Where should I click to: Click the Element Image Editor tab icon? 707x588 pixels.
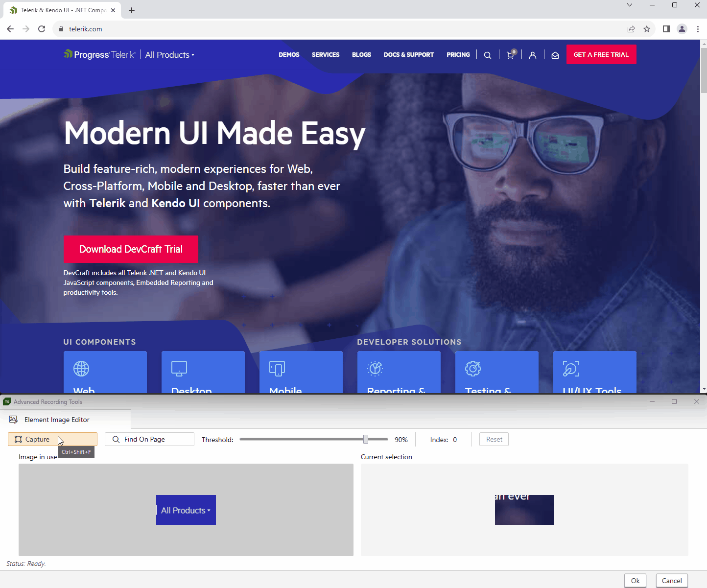coord(13,420)
